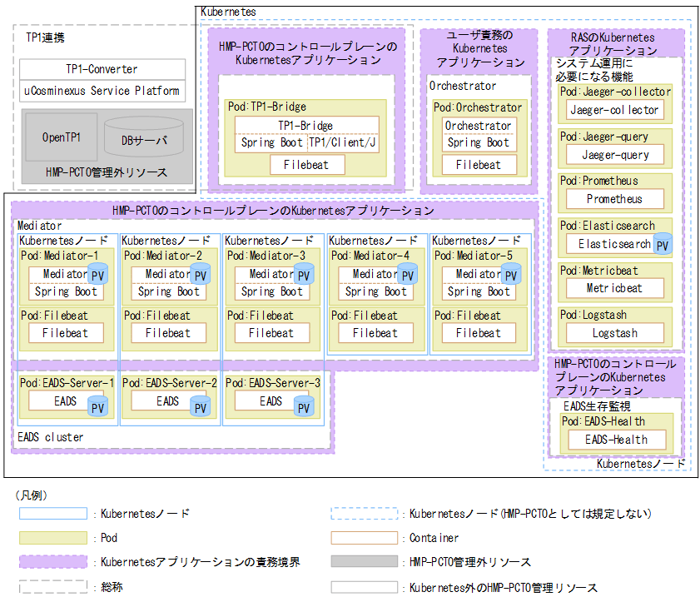Click the Jaeger-collector container
The image size is (700, 602).
[615, 109]
